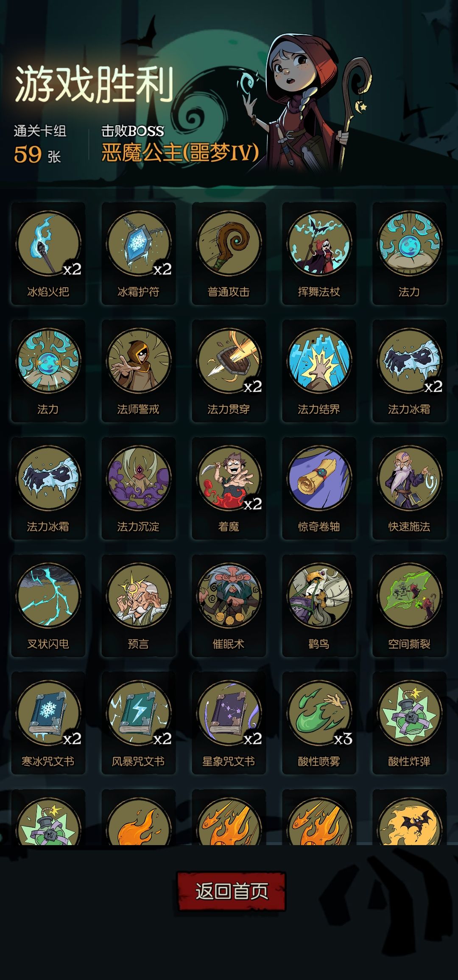Tap the 法力贯穿 shield card
The width and height of the screenshot is (458, 980).
(x=229, y=371)
